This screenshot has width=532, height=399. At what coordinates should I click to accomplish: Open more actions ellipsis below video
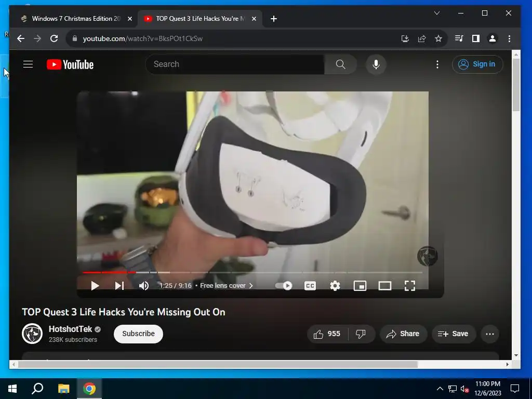click(490, 334)
